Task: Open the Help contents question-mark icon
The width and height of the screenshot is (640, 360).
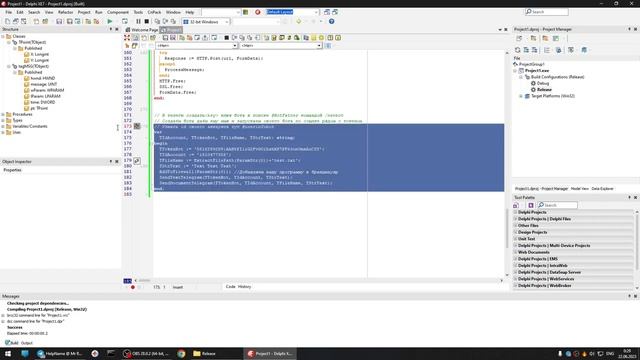Action: point(331,21)
